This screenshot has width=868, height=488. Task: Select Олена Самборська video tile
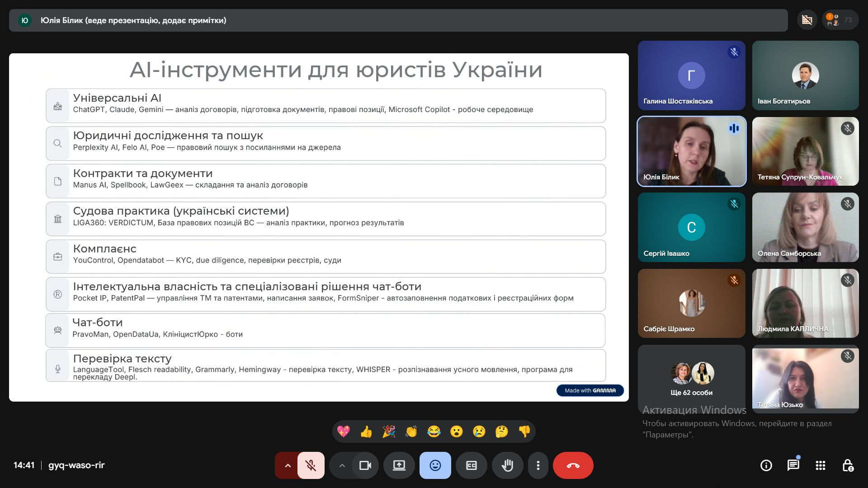point(805,227)
